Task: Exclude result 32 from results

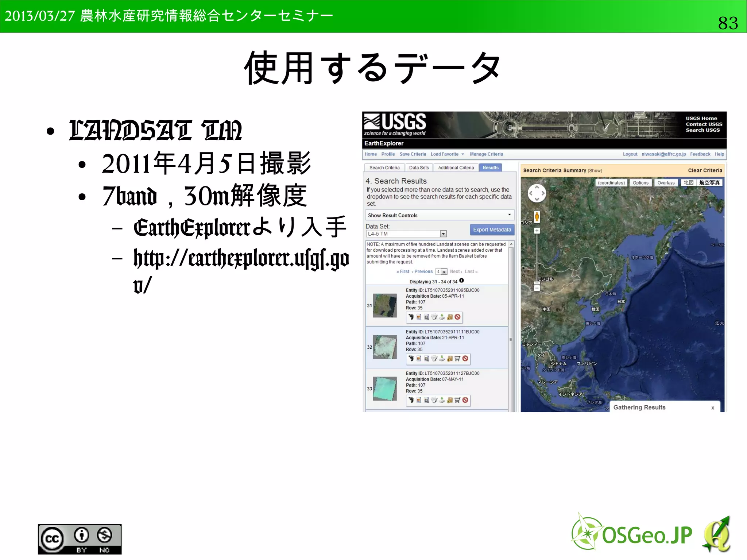Action: pos(465,359)
